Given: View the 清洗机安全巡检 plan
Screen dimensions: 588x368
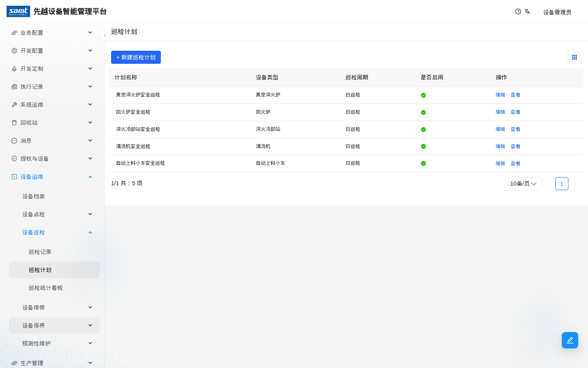Looking at the screenshot, I should (515, 146).
